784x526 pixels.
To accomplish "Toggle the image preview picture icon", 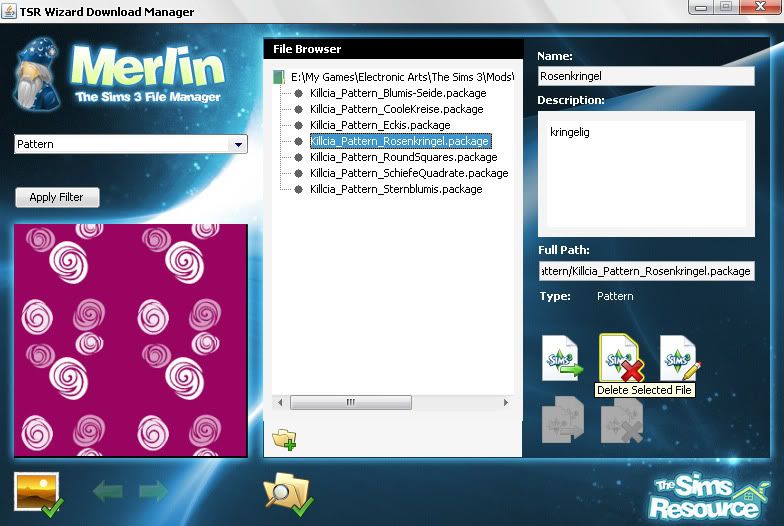I will 38,494.
